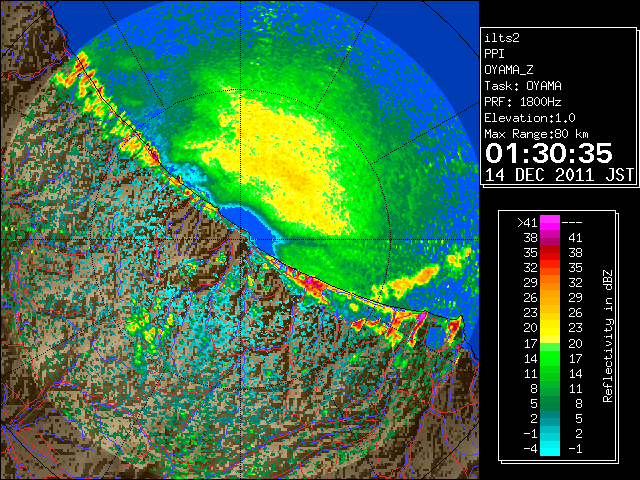The width and height of the screenshot is (640, 480).
Task: Click the "Max Range:80 km" line
Action: (x=536, y=134)
